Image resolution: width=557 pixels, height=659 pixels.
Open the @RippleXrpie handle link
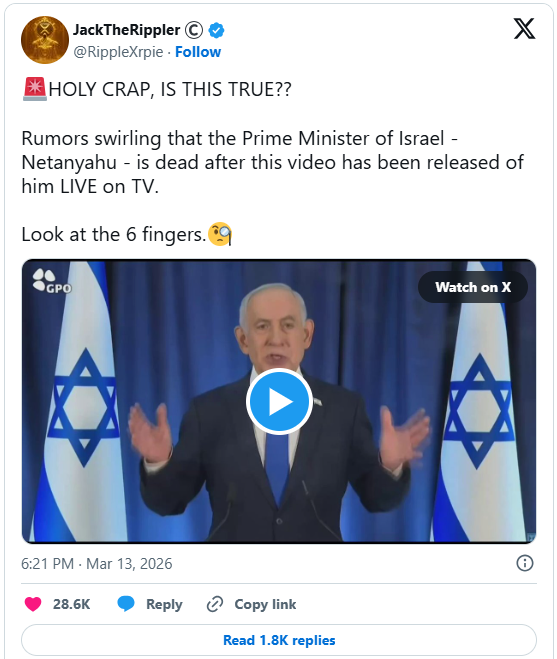click(x=118, y=52)
